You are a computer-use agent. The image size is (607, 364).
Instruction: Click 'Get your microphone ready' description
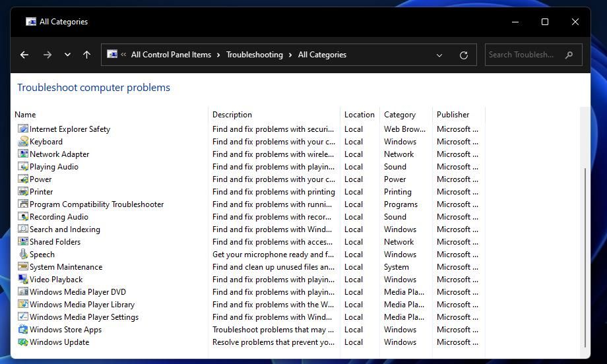(273, 255)
